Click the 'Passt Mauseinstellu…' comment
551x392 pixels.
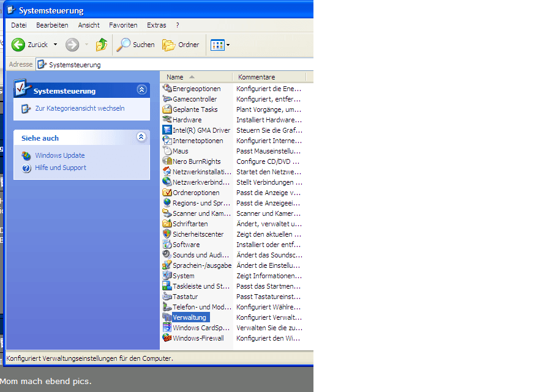[269, 151]
